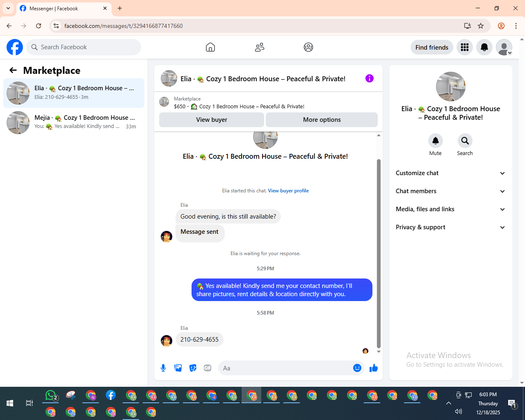Click the browser address bar URL
The image size is (525, 420).
point(123,26)
